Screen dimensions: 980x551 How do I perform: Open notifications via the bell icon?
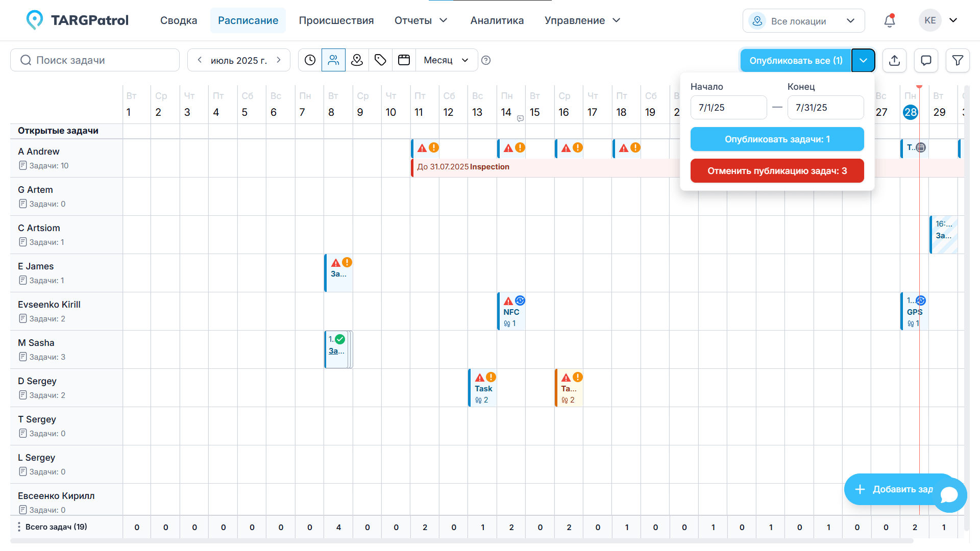pos(889,20)
